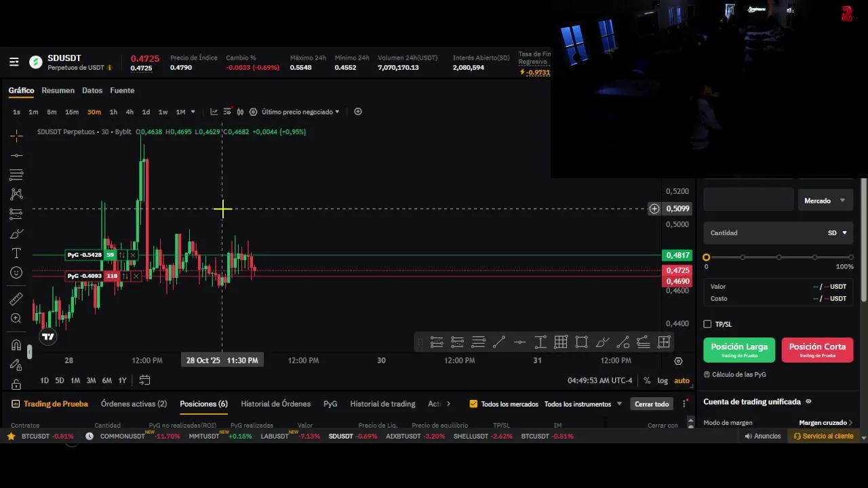Open Historial de Órdenes tab
Viewport: 868px width, 488px height.
click(275, 404)
